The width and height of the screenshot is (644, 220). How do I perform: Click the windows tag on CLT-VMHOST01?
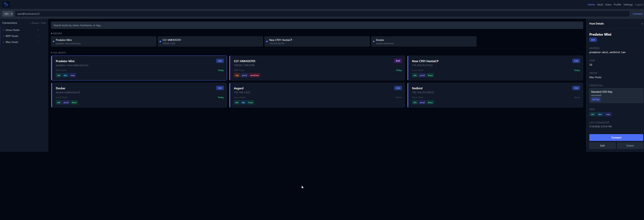pyautogui.click(x=254, y=75)
